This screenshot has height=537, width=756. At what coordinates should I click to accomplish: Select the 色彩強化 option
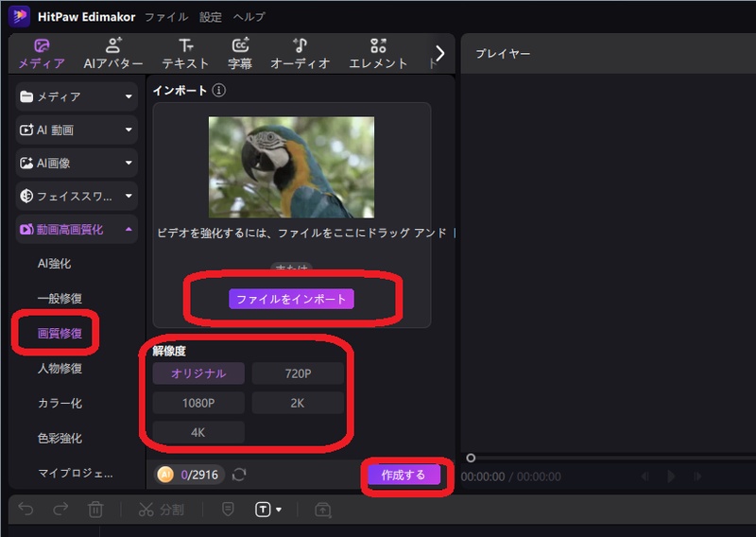click(x=60, y=438)
